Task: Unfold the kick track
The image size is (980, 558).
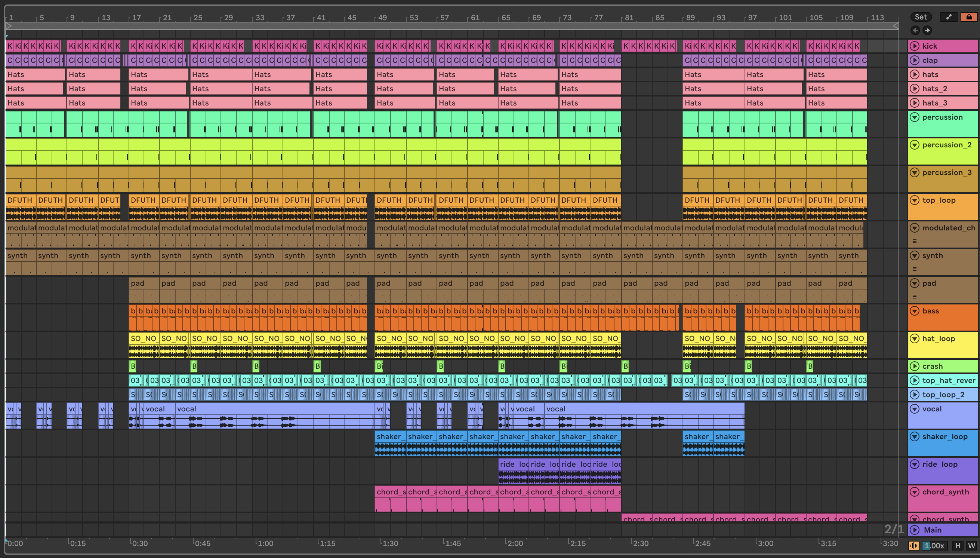Action: pyautogui.click(x=915, y=46)
